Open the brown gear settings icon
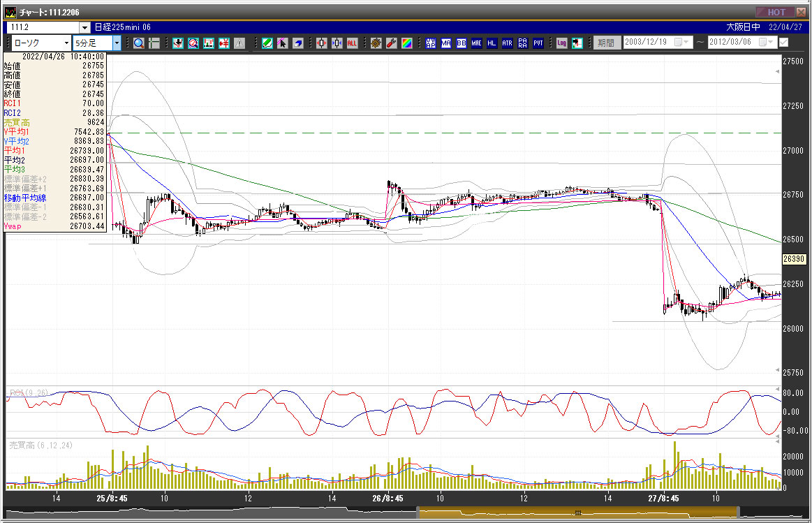This screenshot has height=523, width=812. (376, 43)
